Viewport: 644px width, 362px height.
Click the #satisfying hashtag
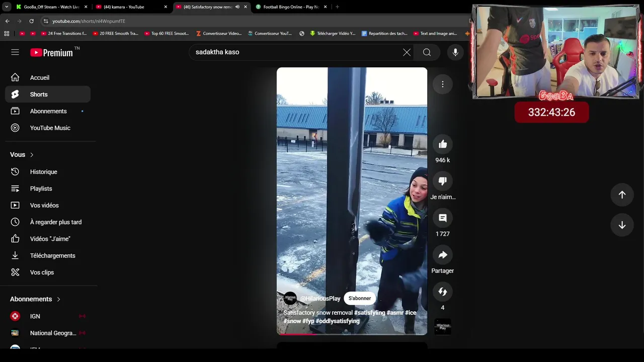(x=369, y=313)
